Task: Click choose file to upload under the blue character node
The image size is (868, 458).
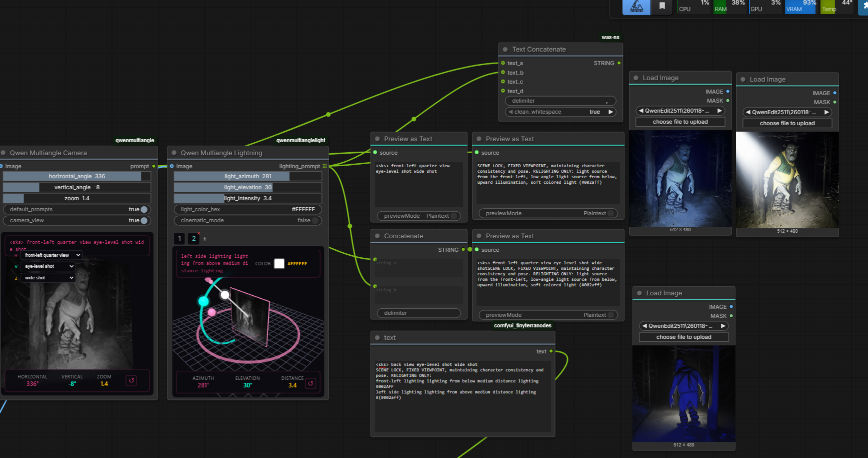Action: [x=680, y=122]
